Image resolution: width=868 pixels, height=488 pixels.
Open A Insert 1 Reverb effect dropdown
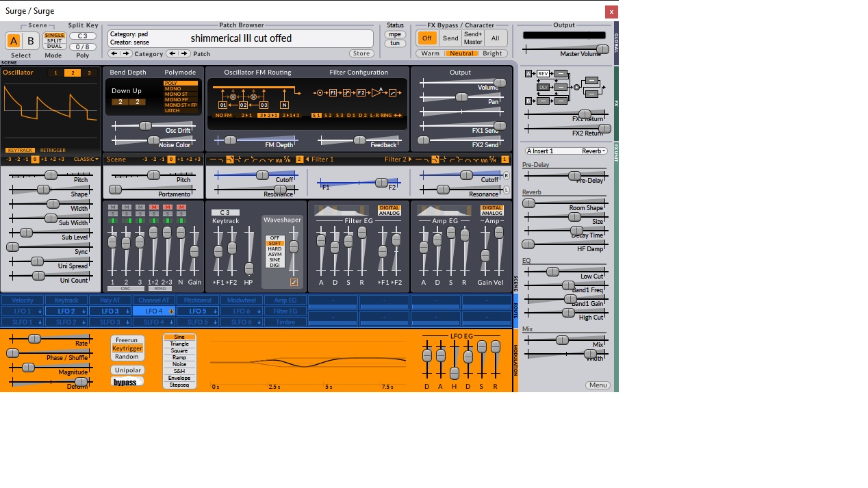[x=566, y=151]
